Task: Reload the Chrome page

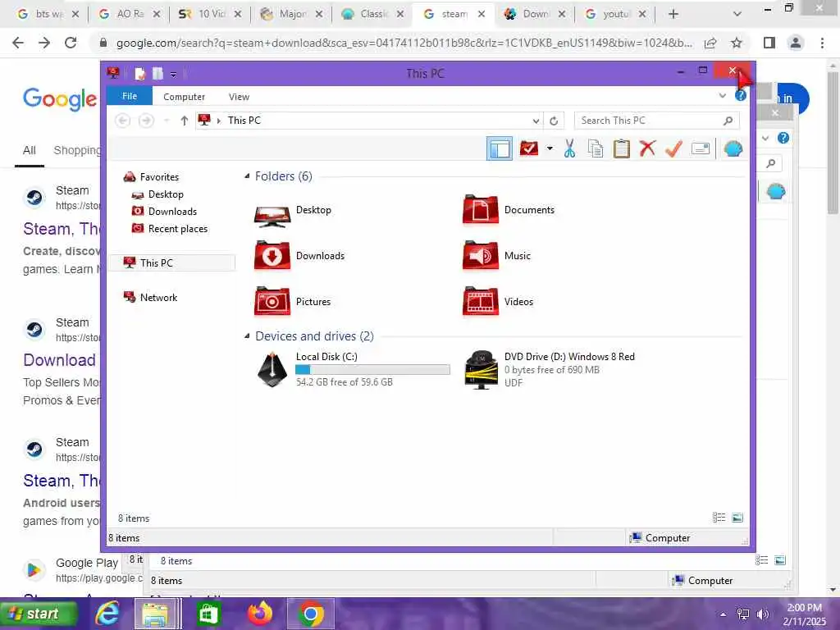Action: (x=71, y=43)
